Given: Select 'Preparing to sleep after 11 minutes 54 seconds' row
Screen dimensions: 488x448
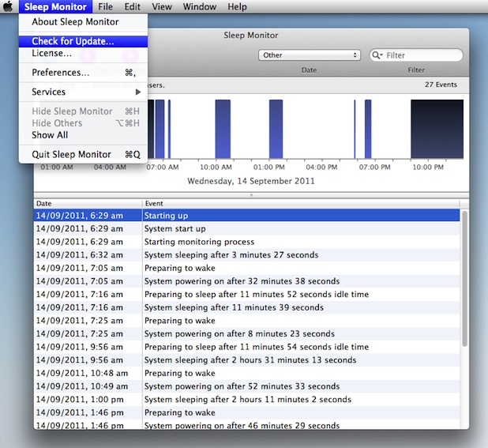Looking at the screenshot, I should [247, 347].
